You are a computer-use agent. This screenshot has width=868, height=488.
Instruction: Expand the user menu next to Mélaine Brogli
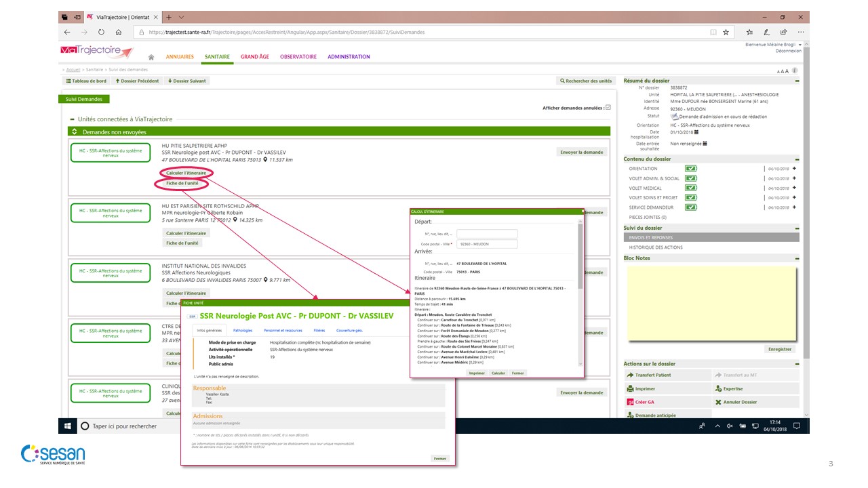click(800, 44)
